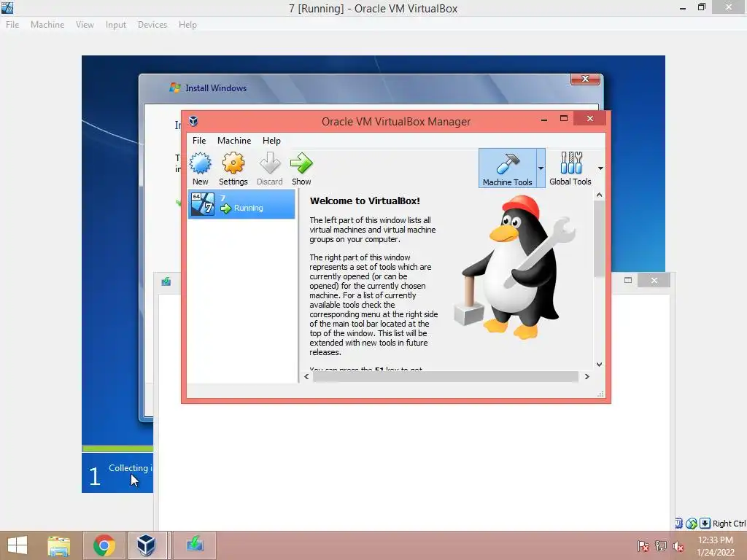
Task: Close the background white window
Action: coord(654,281)
